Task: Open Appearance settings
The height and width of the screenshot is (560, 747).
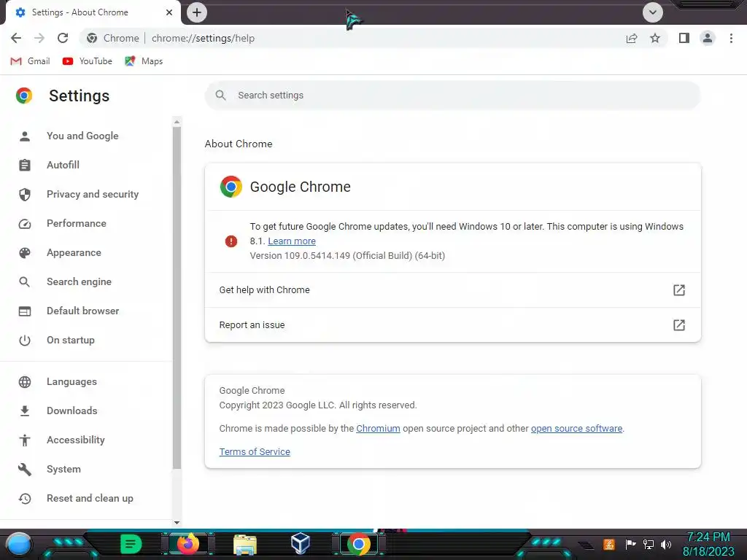Action: coord(74,252)
